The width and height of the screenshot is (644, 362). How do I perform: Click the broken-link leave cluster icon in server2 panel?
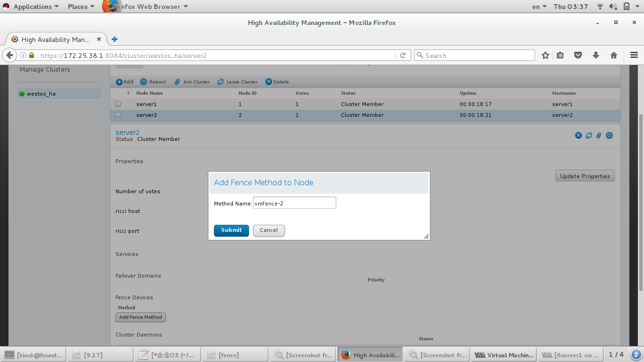pyautogui.click(x=589, y=135)
